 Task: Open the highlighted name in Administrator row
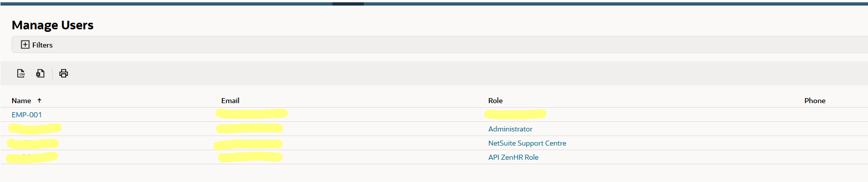click(35, 128)
